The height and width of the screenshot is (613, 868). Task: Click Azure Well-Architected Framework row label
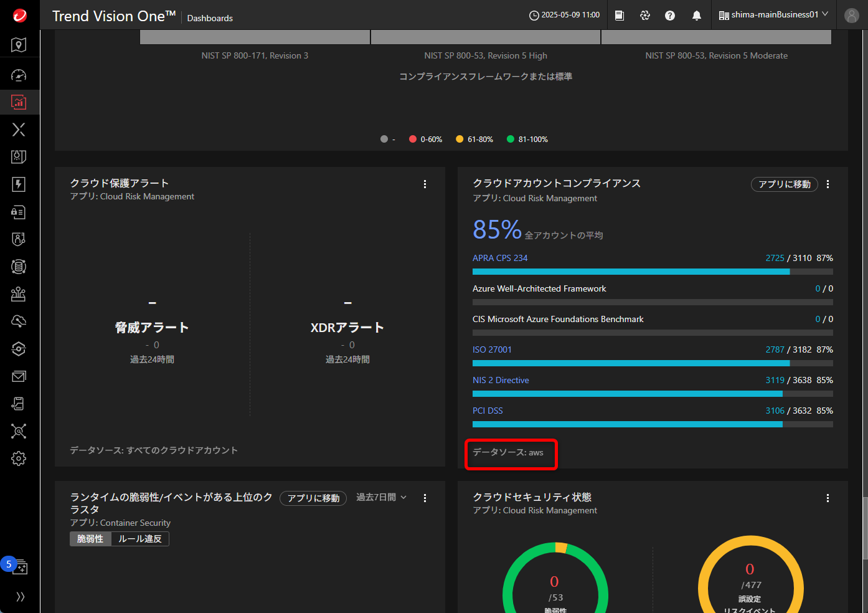click(x=539, y=288)
